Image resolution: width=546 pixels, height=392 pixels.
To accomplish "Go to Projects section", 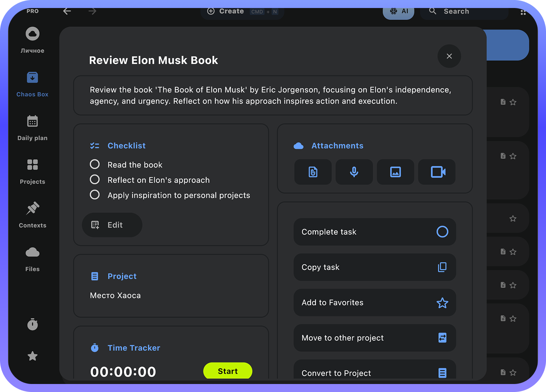I will [32, 171].
